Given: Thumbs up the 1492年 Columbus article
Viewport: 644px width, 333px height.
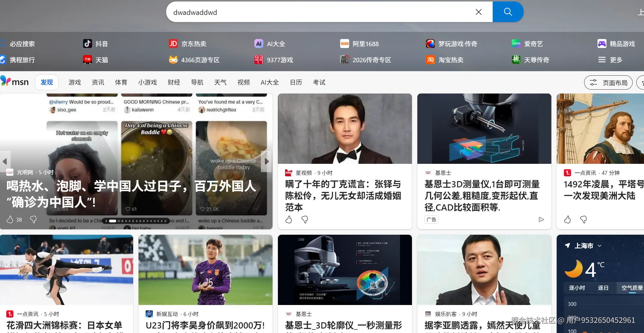Looking at the screenshot, I should tap(567, 220).
